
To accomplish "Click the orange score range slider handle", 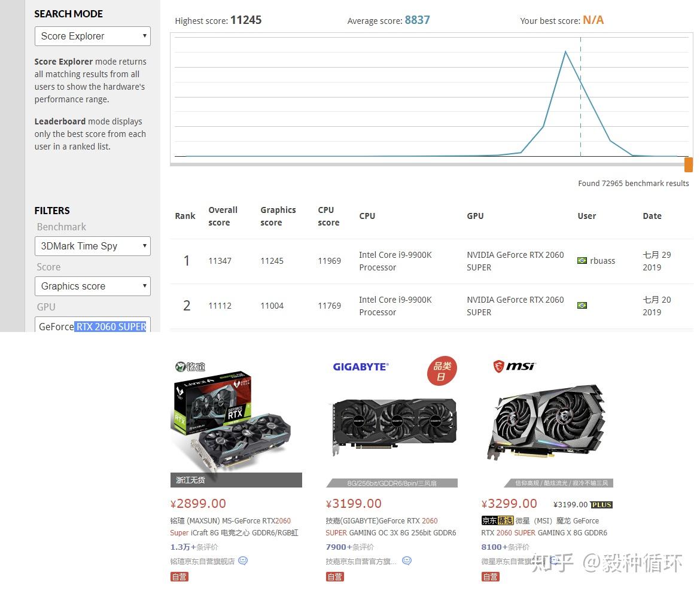I will point(689,164).
